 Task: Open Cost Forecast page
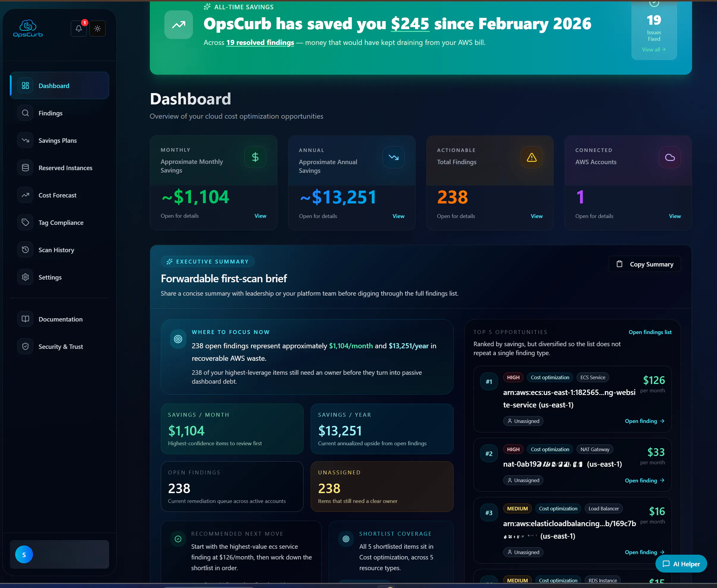coord(59,195)
